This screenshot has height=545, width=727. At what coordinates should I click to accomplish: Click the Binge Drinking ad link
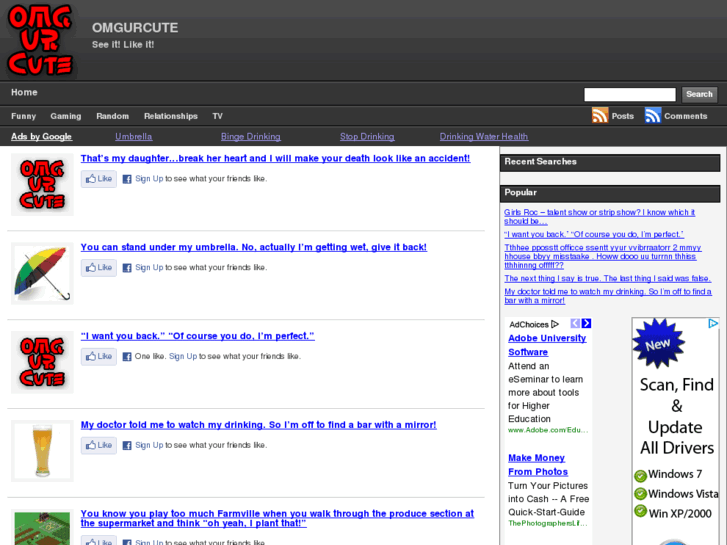(250, 137)
